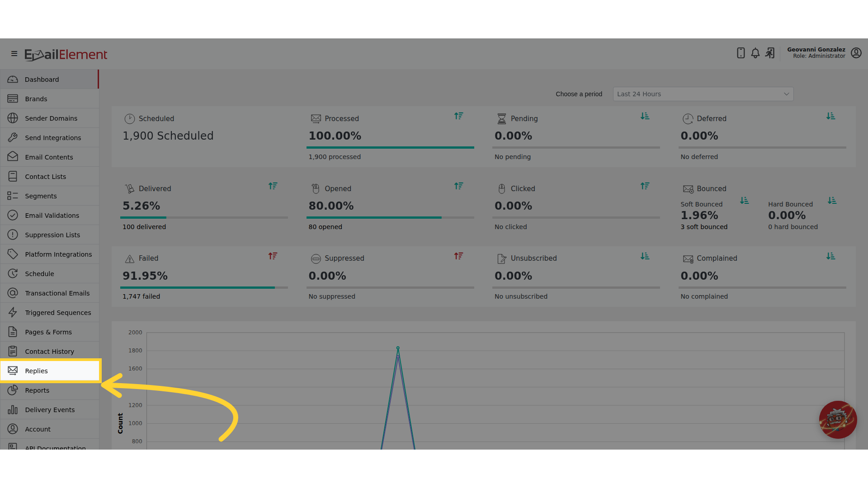Open Email Contents section
The width and height of the screenshot is (868, 488).
50,157
